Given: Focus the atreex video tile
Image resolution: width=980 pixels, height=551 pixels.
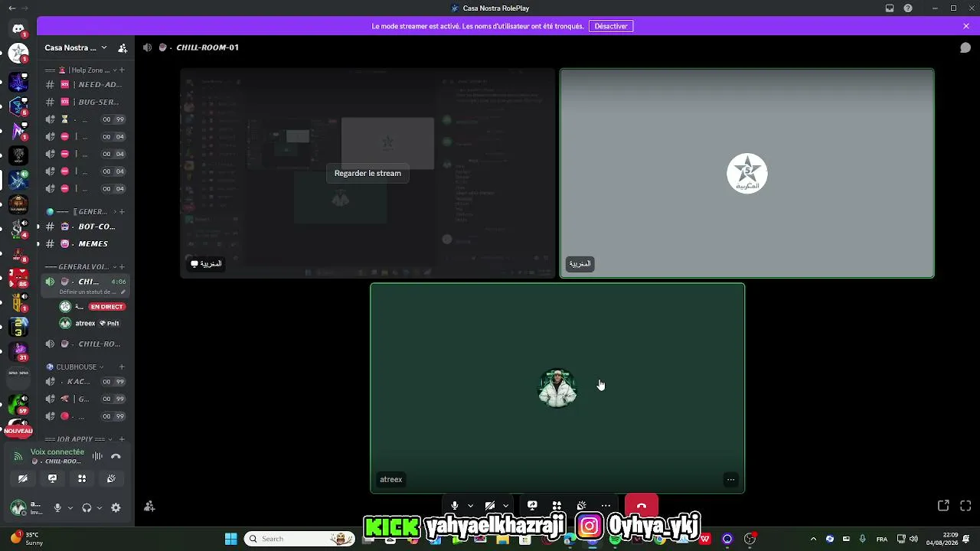Looking at the screenshot, I should [557, 388].
